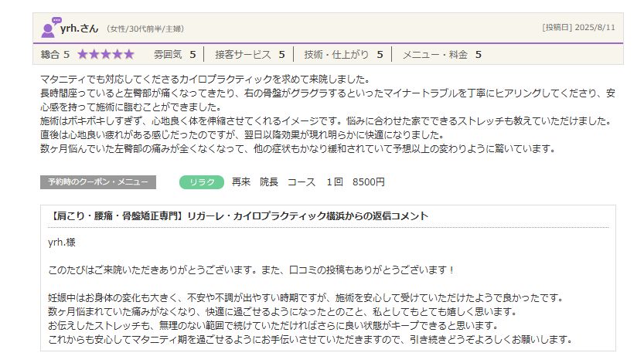
Task: Select the 雰囲気 5 rating item
Action: coord(174,54)
